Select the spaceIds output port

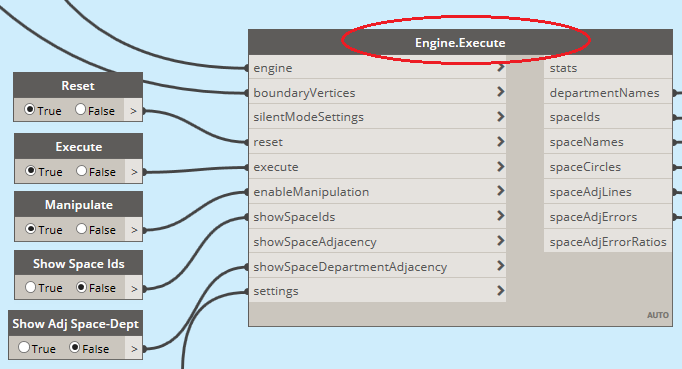(608, 117)
